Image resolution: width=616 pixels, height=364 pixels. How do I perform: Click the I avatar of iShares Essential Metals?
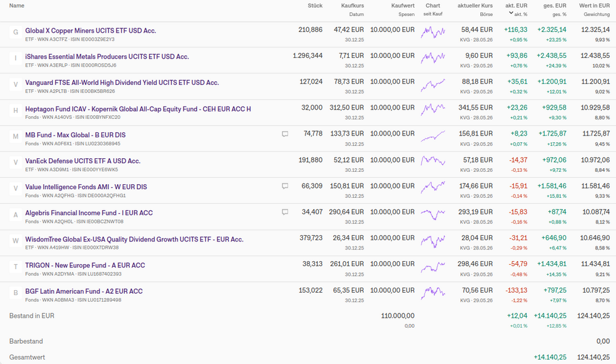coord(16,58)
